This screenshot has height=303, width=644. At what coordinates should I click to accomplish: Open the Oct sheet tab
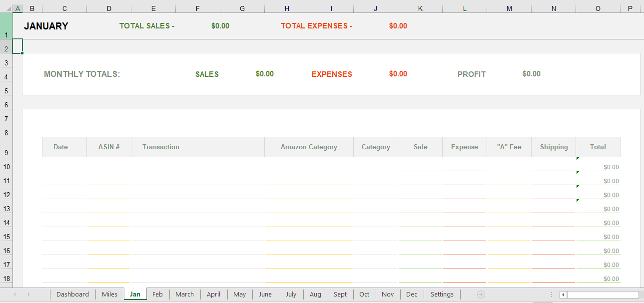point(364,295)
